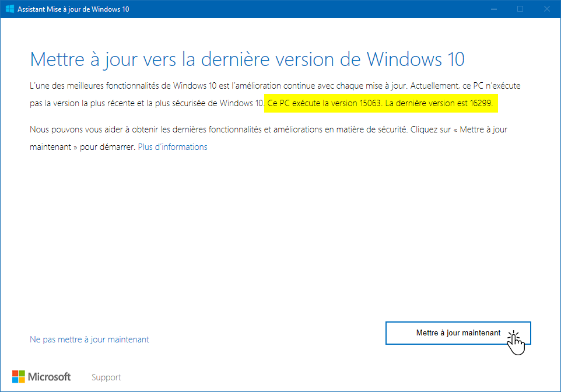Image resolution: width=561 pixels, height=392 pixels.
Task: Open the "Plus d'informations" link
Action: click(x=173, y=147)
